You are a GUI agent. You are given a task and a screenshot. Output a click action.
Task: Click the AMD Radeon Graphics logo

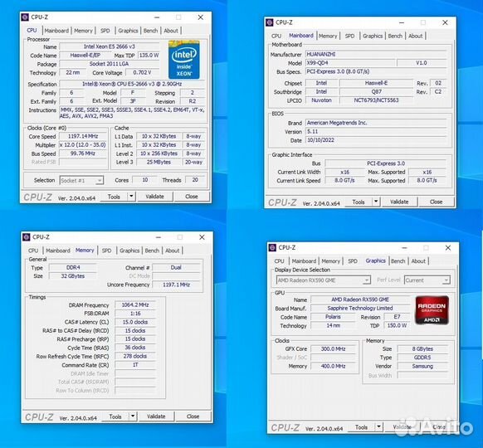coord(432,310)
